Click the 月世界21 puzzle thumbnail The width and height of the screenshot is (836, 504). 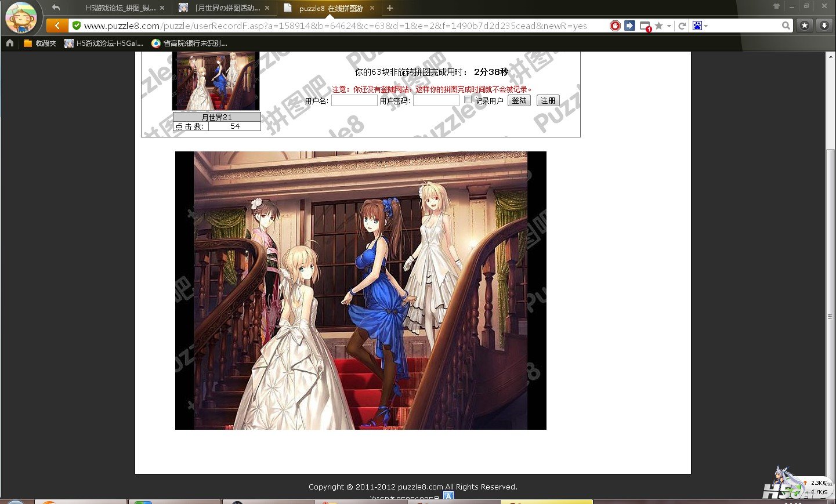tap(216, 81)
